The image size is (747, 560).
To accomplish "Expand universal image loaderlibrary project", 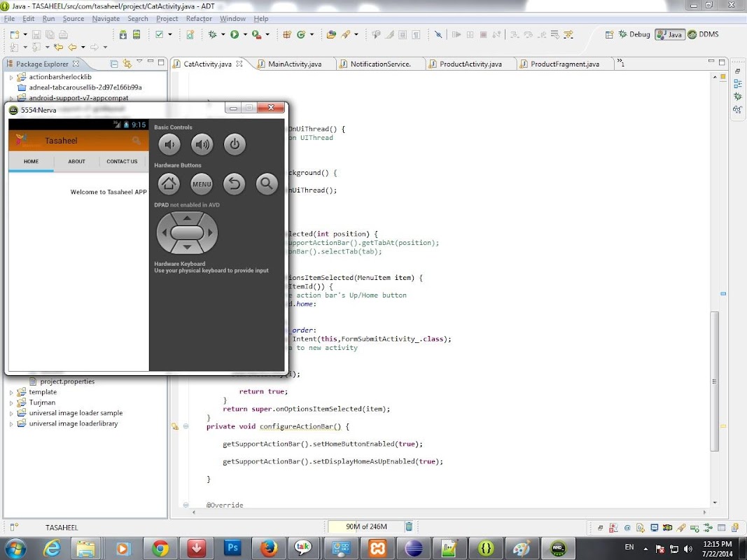I will [x=11, y=423].
